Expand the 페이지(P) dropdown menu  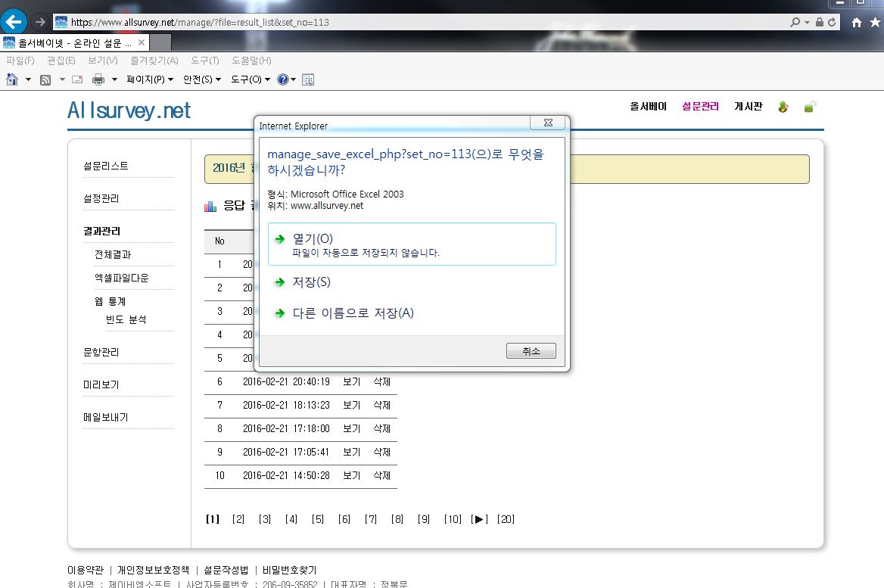click(150, 79)
